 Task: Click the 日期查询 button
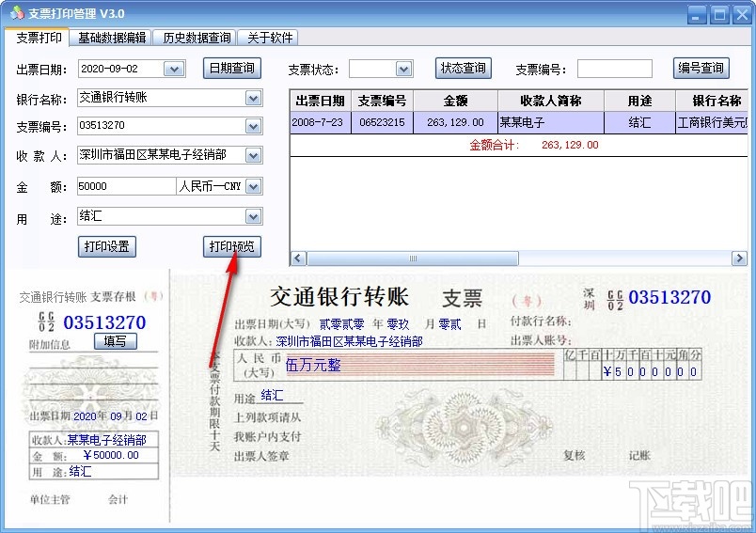tap(232, 68)
